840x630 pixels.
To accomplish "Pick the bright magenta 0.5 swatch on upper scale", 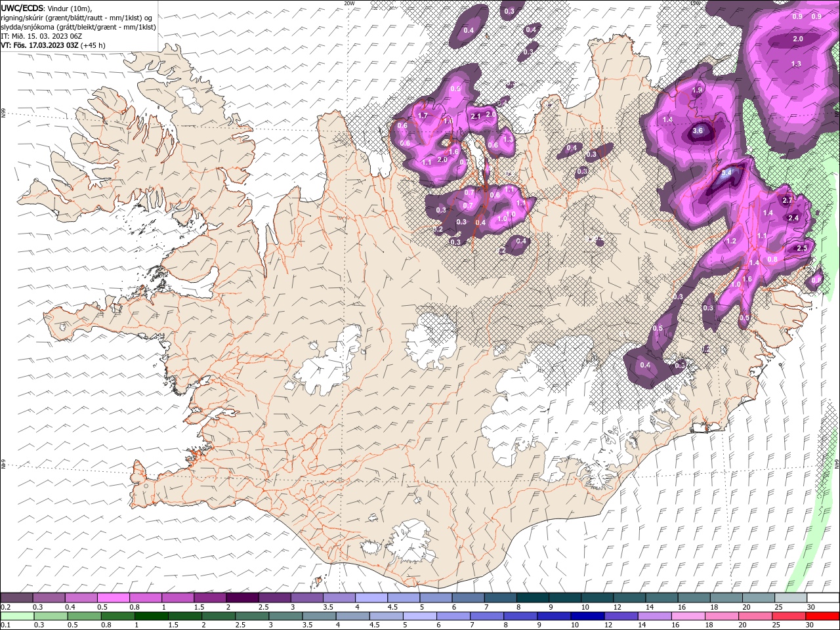I will coord(114,598).
